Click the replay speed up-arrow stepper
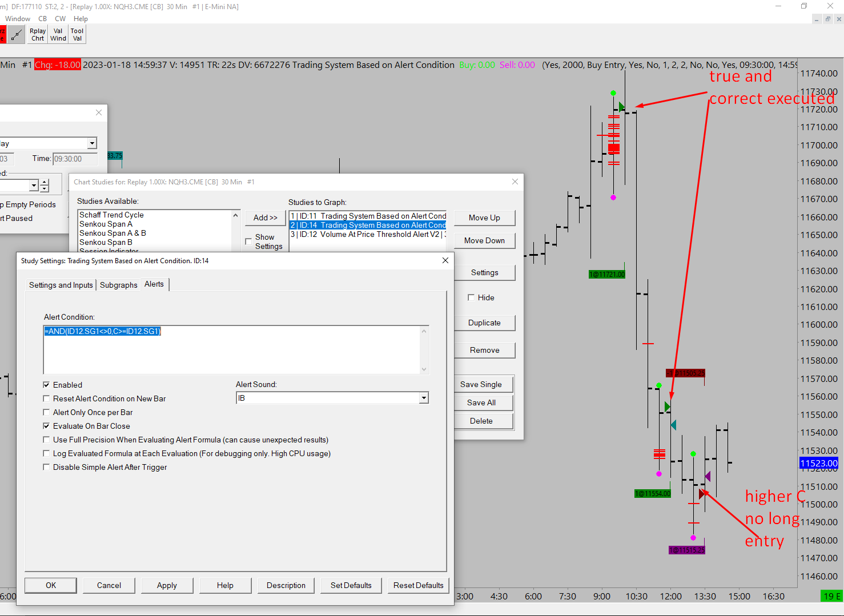Viewport: 844px width, 616px height. [45, 182]
